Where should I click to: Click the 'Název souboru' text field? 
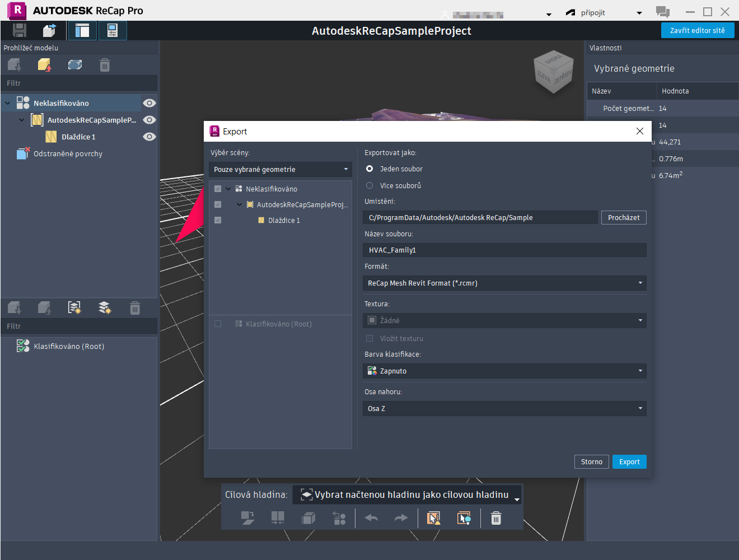[x=504, y=250]
